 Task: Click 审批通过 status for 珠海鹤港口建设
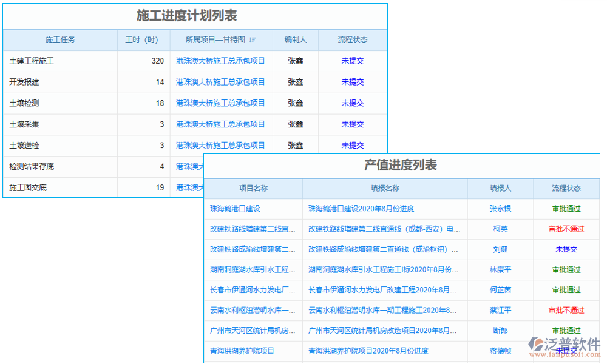[566, 209]
